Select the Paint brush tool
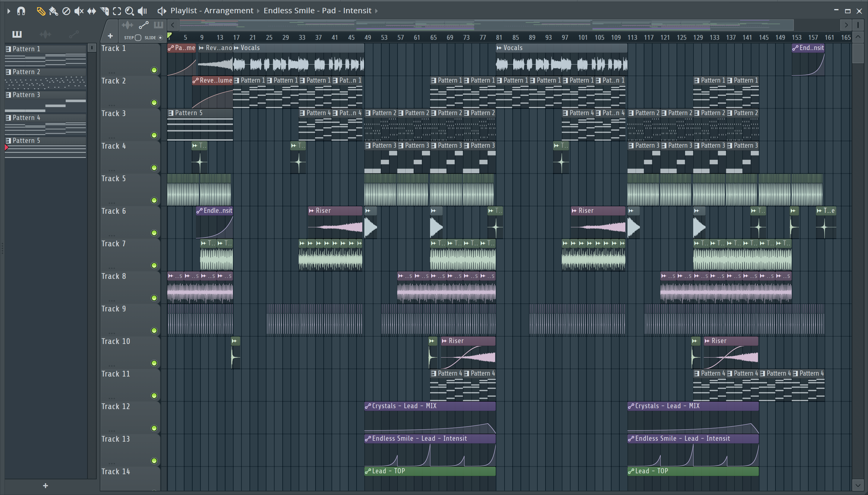The image size is (868, 495). coord(53,11)
